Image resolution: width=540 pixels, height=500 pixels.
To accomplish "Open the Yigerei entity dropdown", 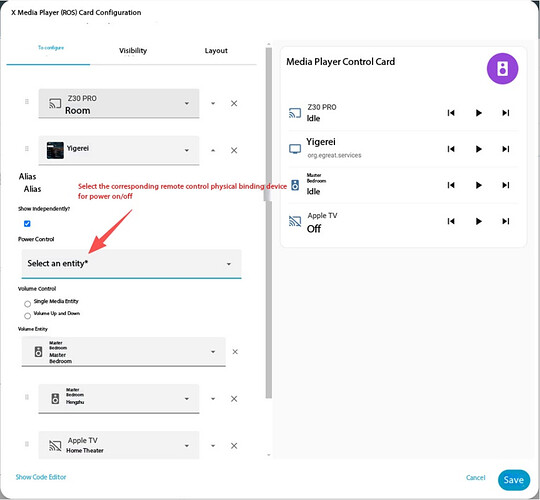I will coord(119,150).
